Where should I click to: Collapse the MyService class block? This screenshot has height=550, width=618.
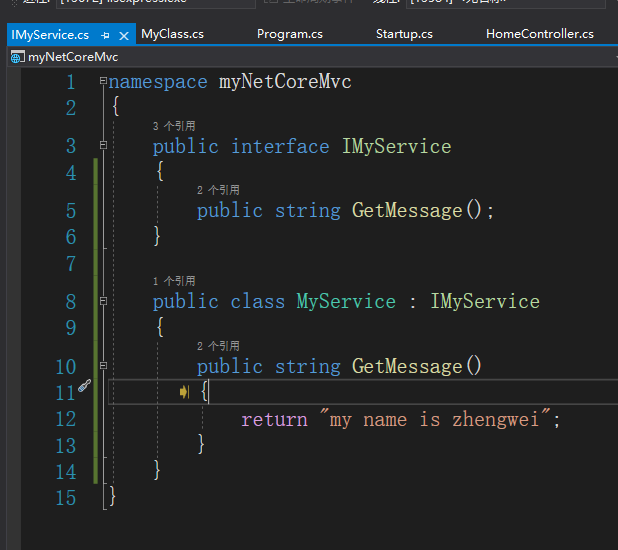103,301
